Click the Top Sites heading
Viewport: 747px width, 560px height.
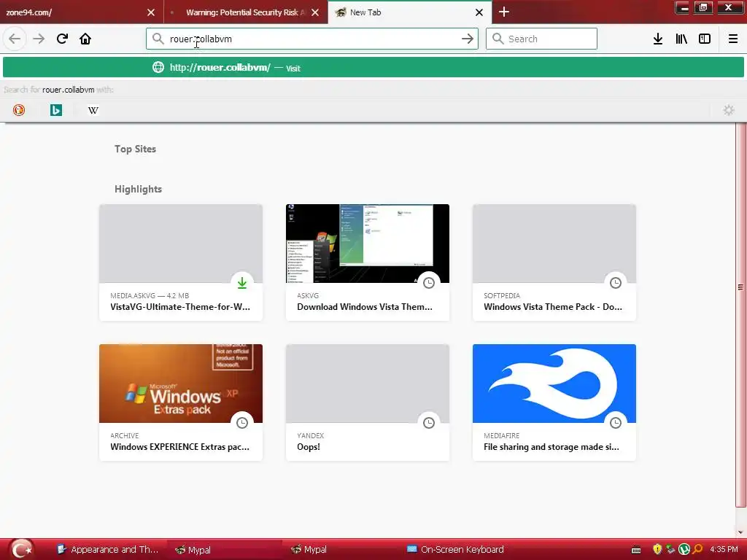tap(135, 149)
